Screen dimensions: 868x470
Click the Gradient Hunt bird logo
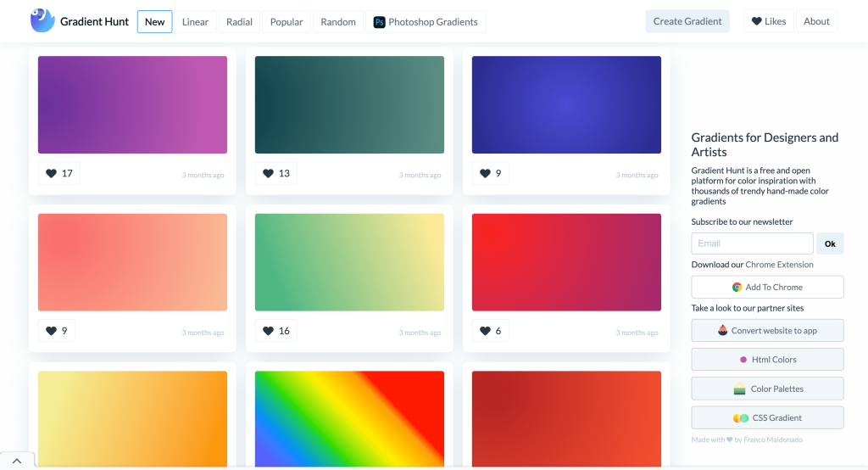coord(42,20)
